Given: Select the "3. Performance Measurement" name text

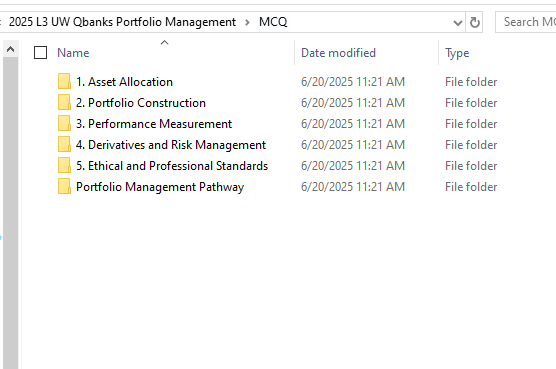Looking at the screenshot, I should pyautogui.click(x=154, y=124).
